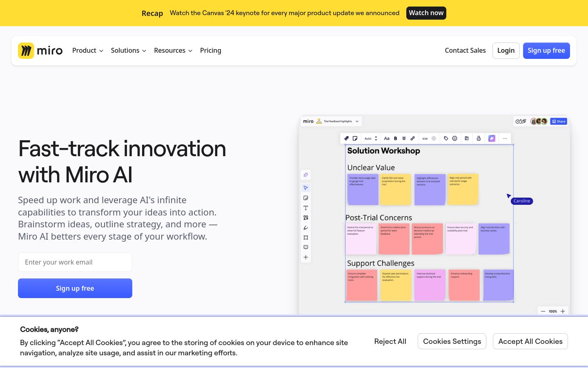The width and height of the screenshot is (588, 368).
Task: Click the collaborator avatars on the board
Action: (x=539, y=121)
